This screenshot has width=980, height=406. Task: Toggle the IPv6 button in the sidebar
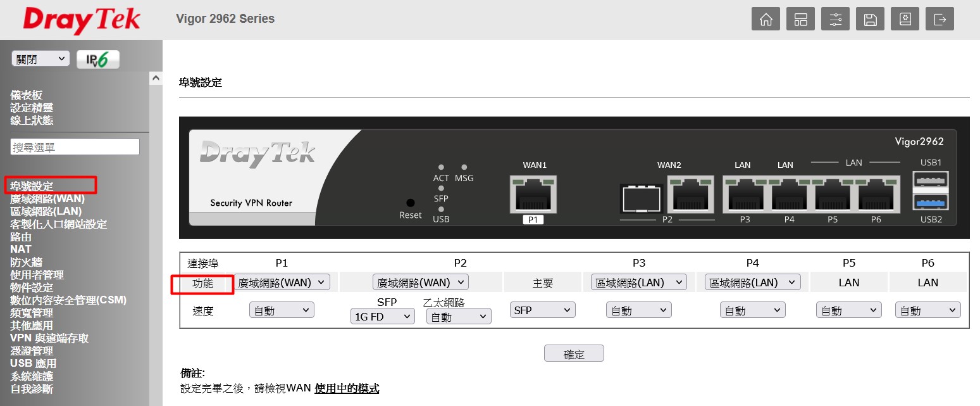coord(97,60)
